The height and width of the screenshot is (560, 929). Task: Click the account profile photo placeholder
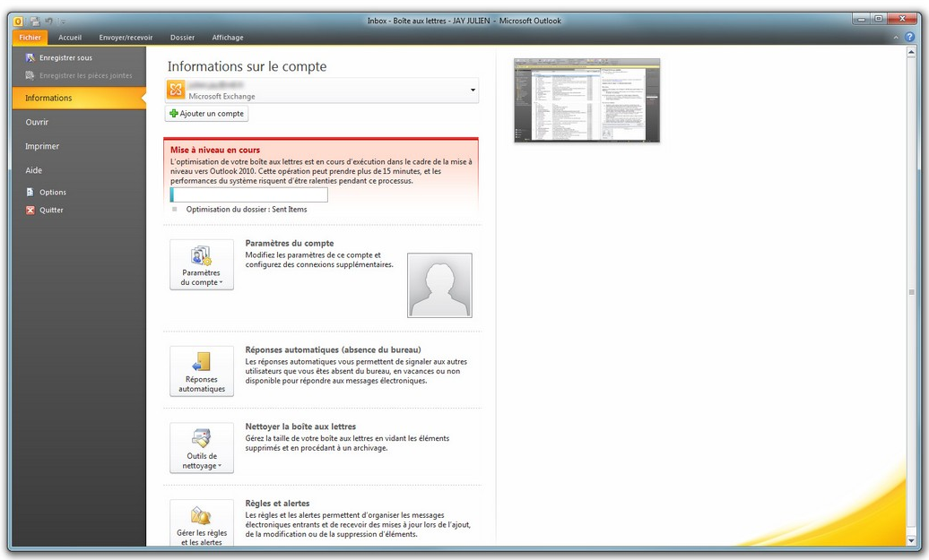(x=439, y=285)
